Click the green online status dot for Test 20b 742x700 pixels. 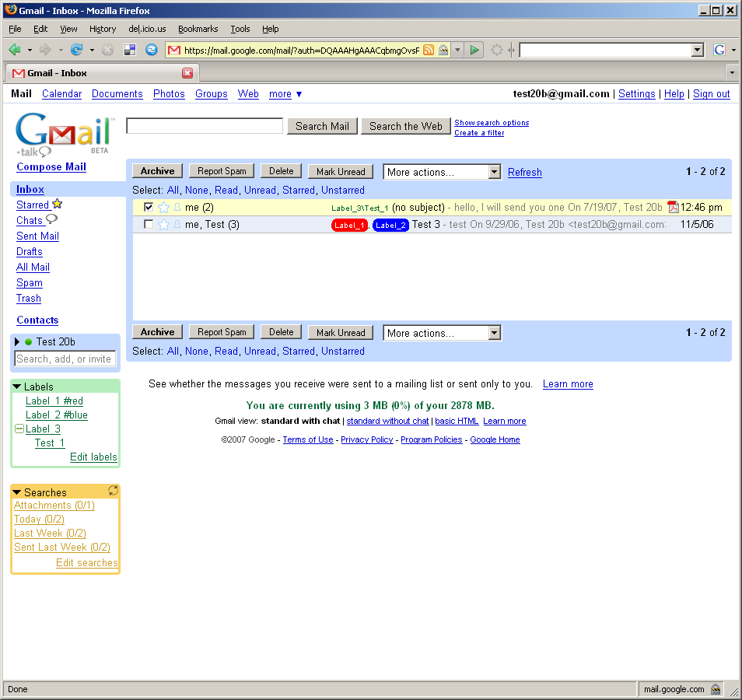pos(29,341)
